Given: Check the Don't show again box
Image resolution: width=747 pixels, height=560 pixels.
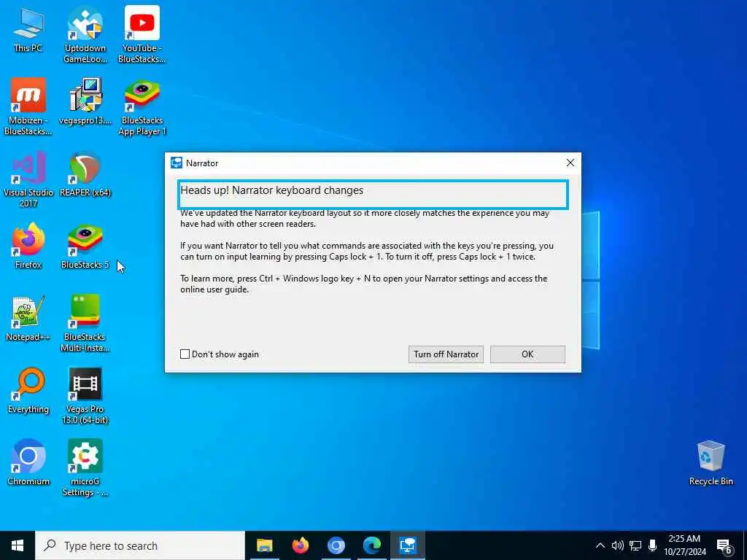Looking at the screenshot, I should click(x=185, y=354).
